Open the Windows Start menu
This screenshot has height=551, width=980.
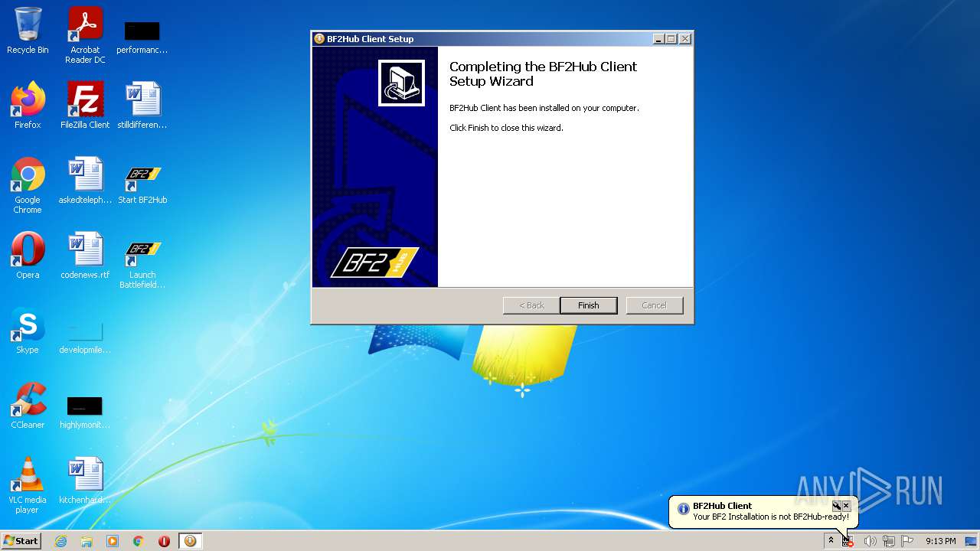[21, 540]
